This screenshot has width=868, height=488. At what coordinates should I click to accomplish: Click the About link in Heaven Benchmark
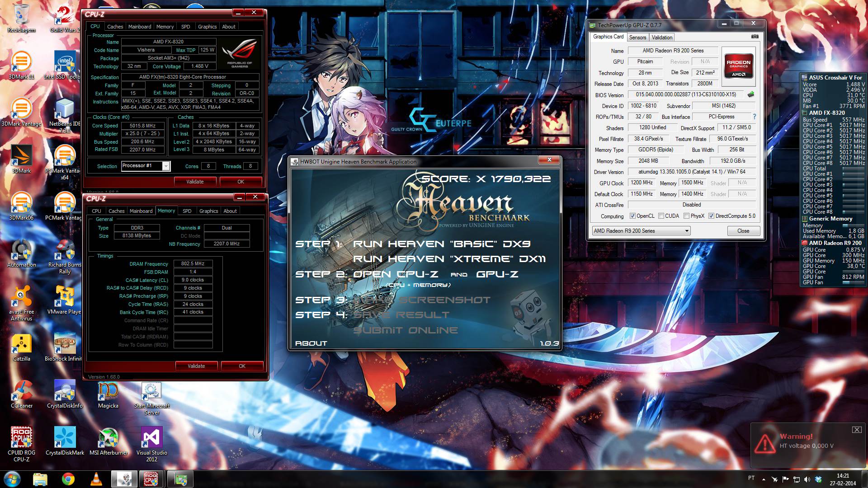[x=311, y=343]
